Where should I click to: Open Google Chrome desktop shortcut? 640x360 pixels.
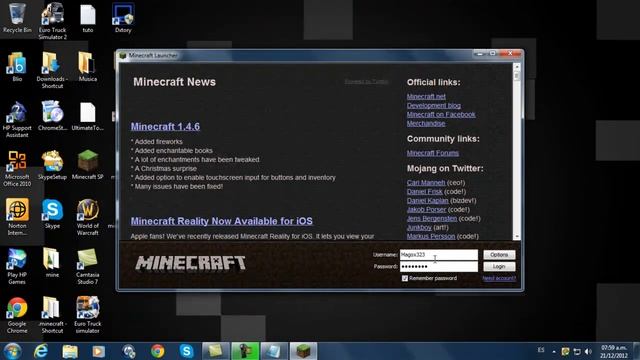tap(17, 315)
